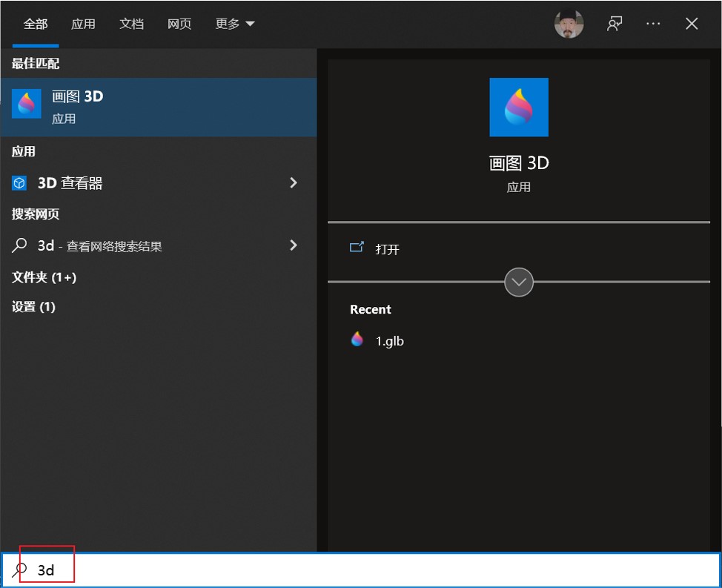Click the Recent heading in preview pane
This screenshot has height=588, width=722.
(370, 309)
